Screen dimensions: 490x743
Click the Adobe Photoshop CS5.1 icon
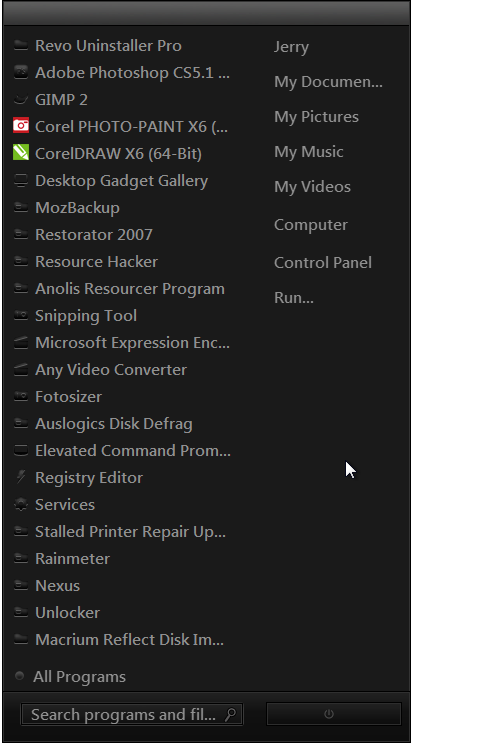click(21, 72)
